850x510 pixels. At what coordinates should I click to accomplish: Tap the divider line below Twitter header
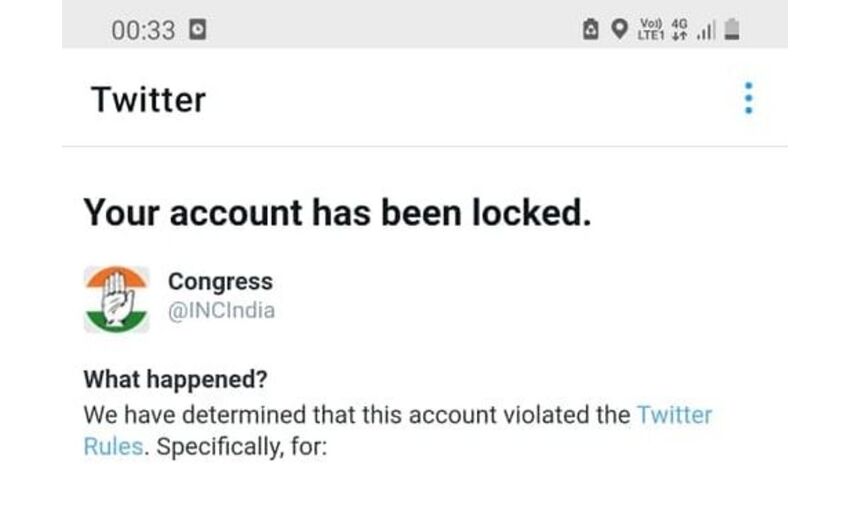coord(424,147)
